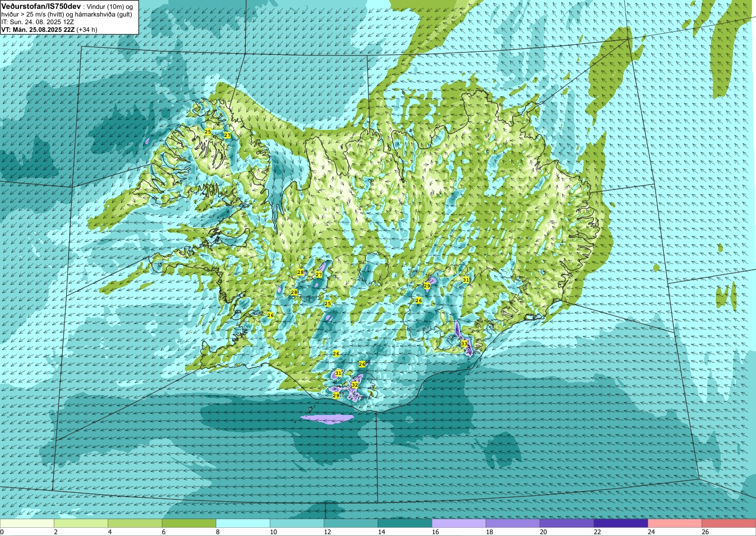
Task: Click the "IT: Sun. 24. 08. 2025 12Z" line
Action: point(37,22)
